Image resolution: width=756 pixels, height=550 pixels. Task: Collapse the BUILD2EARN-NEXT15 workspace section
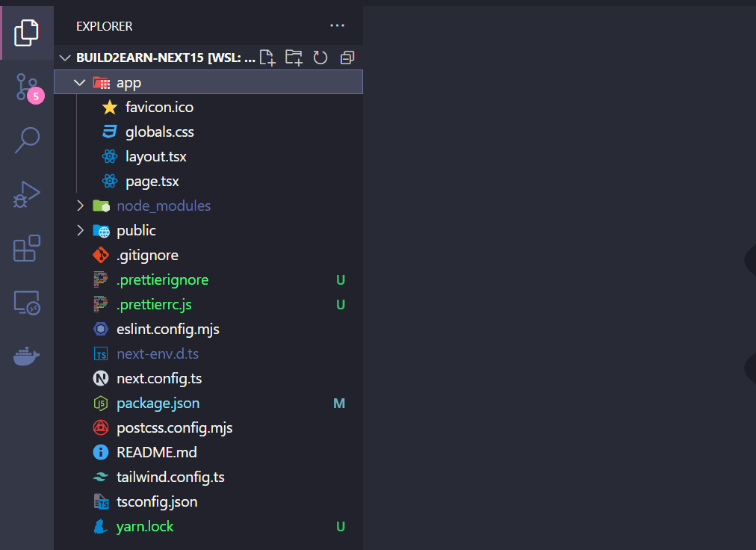(x=65, y=58)
